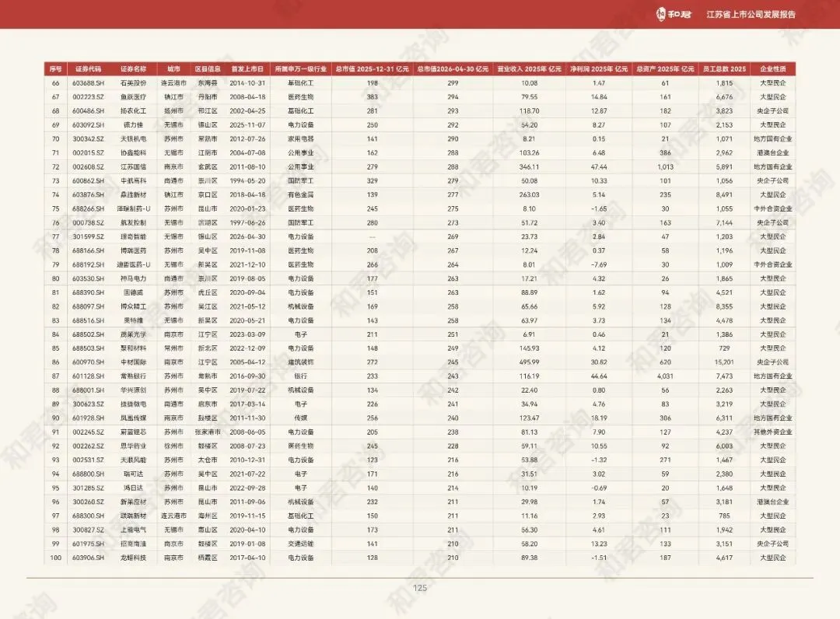
Task: Click the industry cell 家用电器
Action: pos(300,138)
